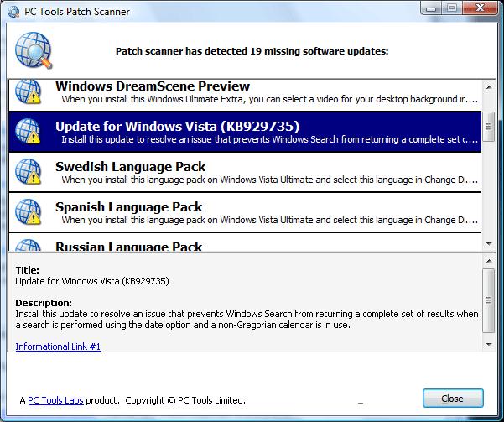Click the Windows DreamScene Preview globe warning icon
Viewport: 504px width, 422px height.
30,91
